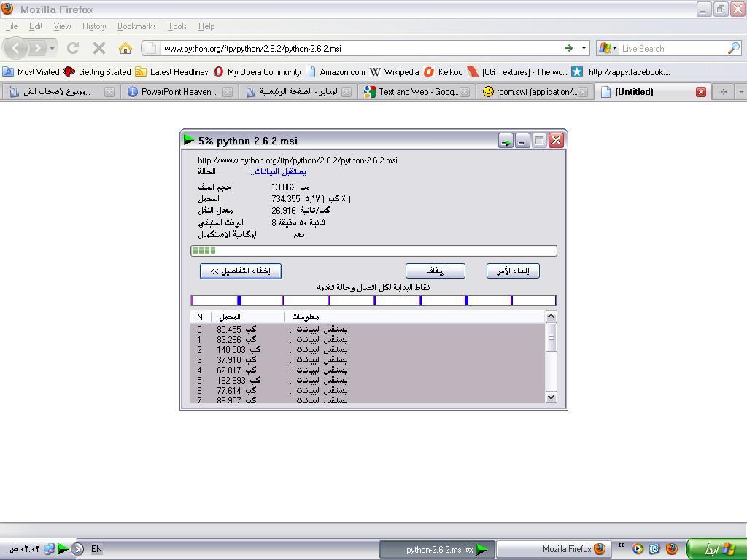Screen dimensions: 747x560
Task: Expand hidden system tray icons arrow
Action: pos(79,549)
